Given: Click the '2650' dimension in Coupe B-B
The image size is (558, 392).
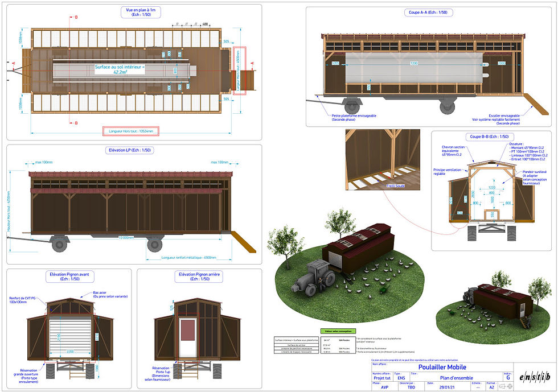Looking at the screenshot, I should (473, 194).
